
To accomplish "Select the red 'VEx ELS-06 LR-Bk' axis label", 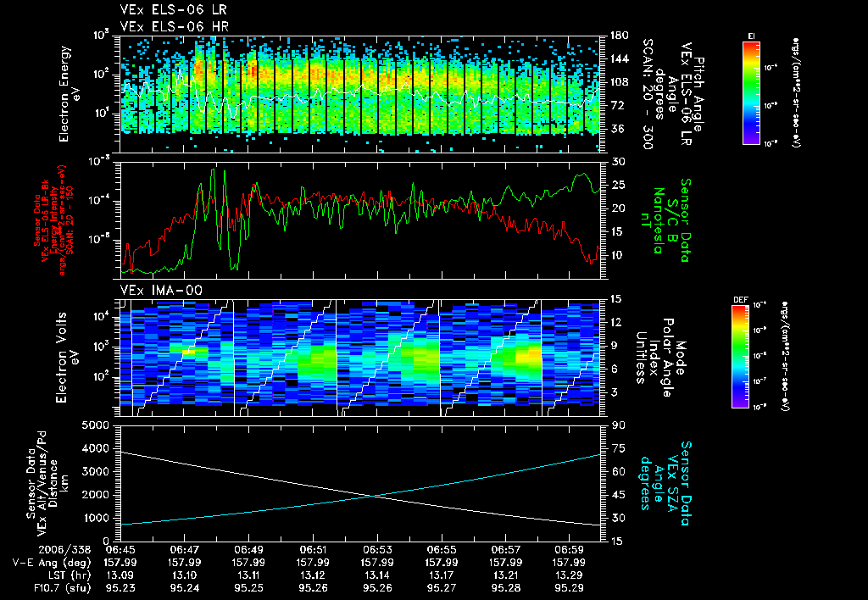I will (46, 220).
